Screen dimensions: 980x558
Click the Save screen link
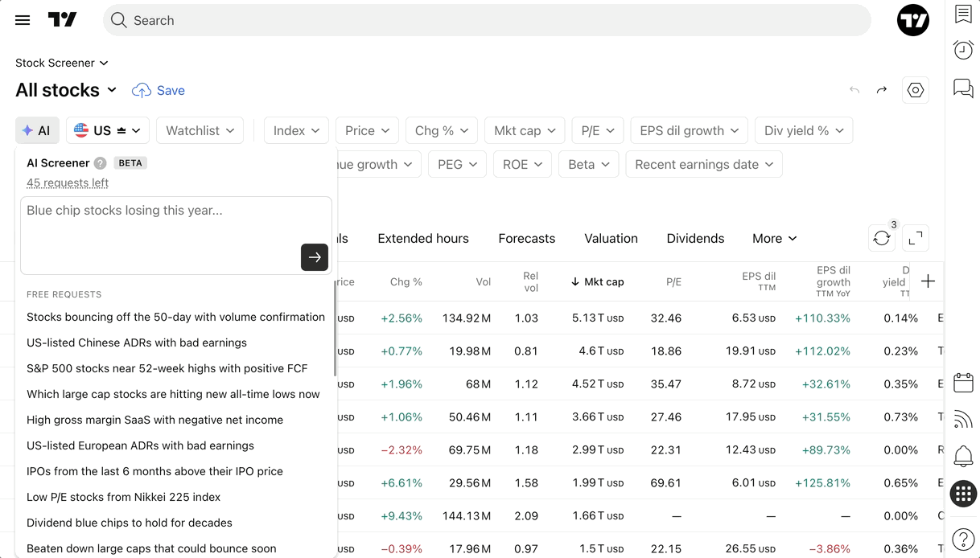coord(159,90)
